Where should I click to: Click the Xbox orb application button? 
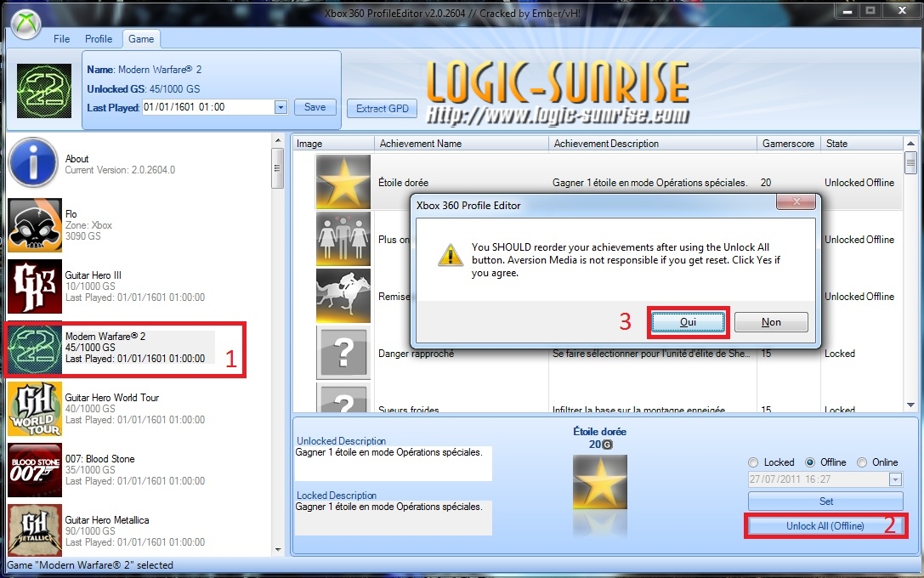pyautogui.click(x=26, y=24)
